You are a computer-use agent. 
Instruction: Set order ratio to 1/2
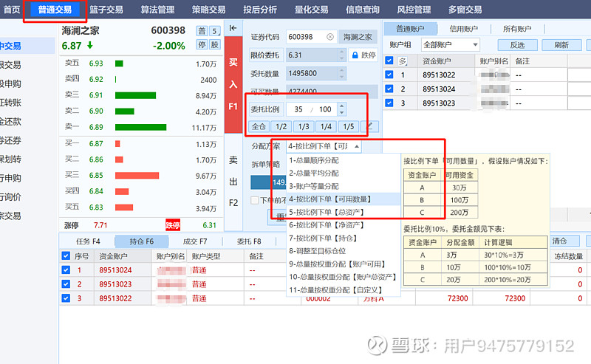(281, 126)
